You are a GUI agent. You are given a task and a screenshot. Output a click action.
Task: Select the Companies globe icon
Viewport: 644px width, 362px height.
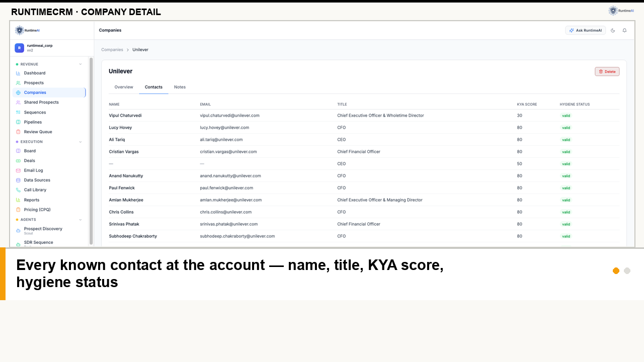coord(19,93)
